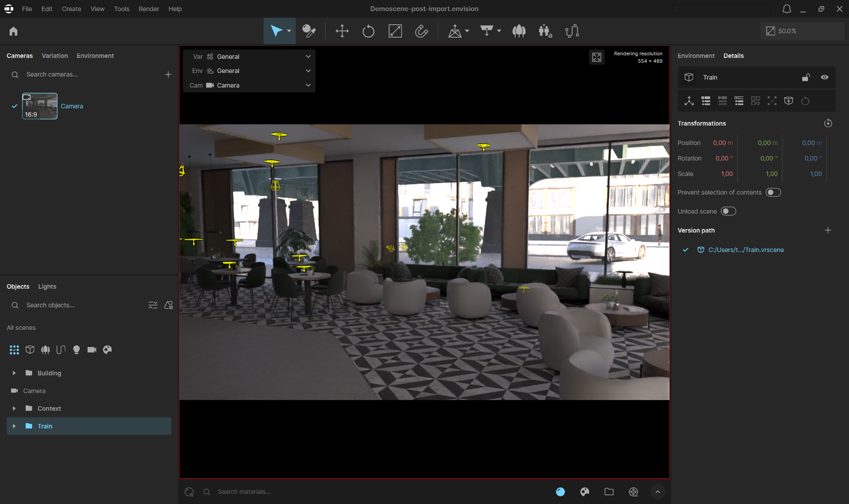Open the Render menu
This screenshot has height=504, width=849.
pyautogui.click(x=149, y=9)
